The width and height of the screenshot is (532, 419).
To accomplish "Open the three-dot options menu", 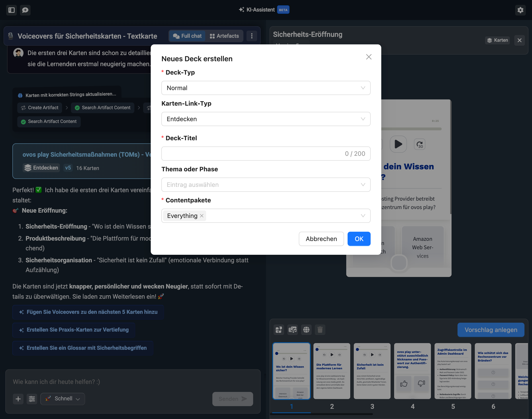I will pyautogui.click(x=252, y=36).
